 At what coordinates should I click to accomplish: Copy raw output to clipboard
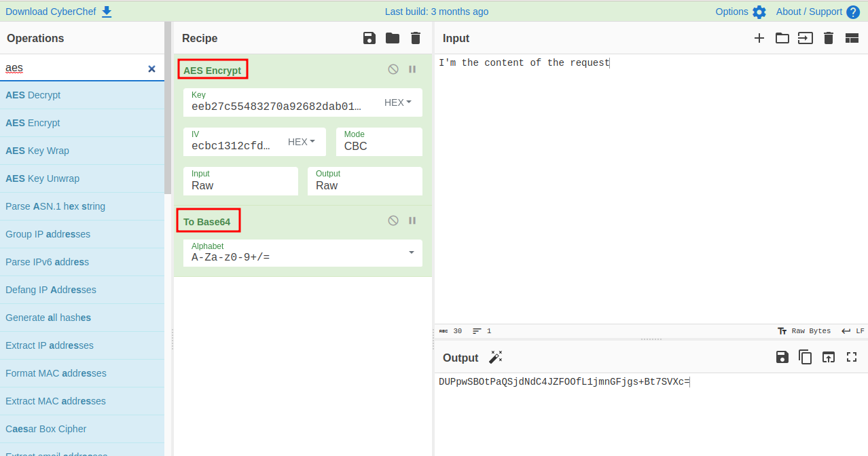point(806,358)
